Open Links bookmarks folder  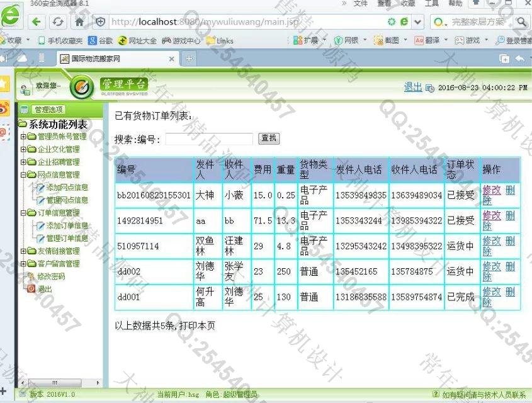tap(220, 41)
